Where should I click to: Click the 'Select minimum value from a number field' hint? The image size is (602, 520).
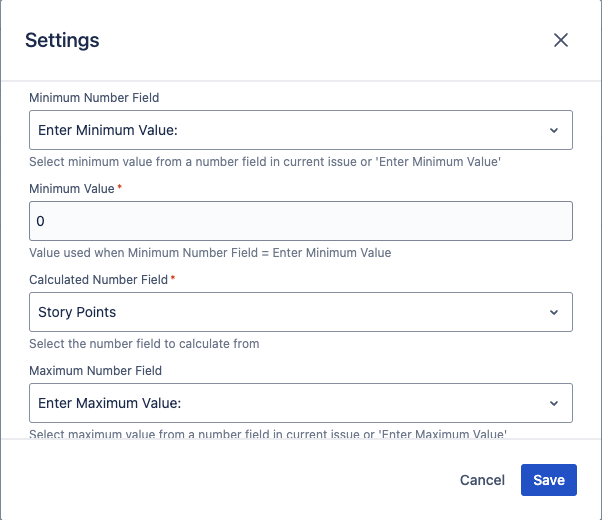[x=265, y=162]
